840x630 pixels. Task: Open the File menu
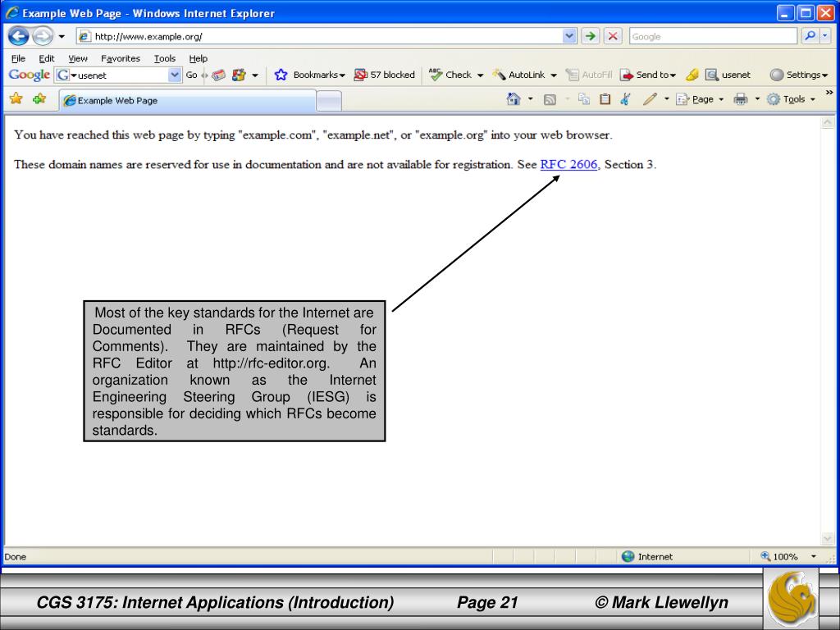[18, 58]
